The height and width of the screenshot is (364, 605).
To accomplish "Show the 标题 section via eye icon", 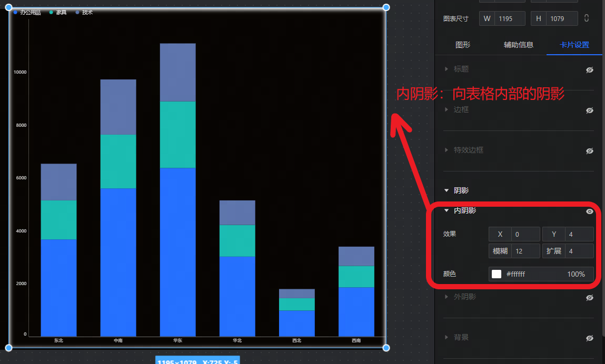I will click(x=590, y=69).
